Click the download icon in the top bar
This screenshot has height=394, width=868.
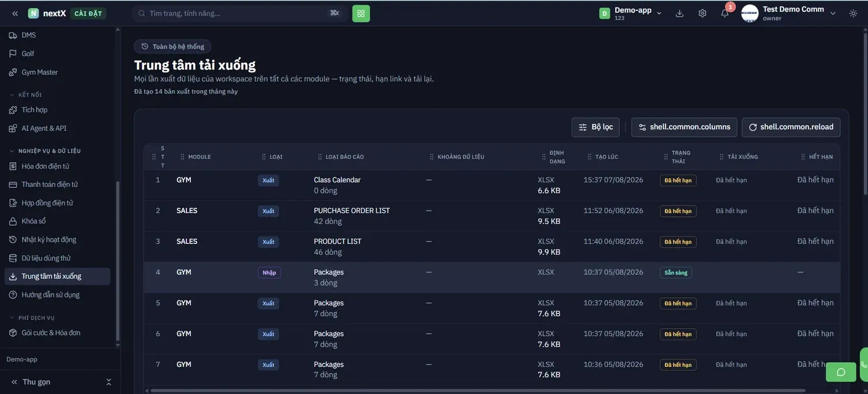click(680, 13)
